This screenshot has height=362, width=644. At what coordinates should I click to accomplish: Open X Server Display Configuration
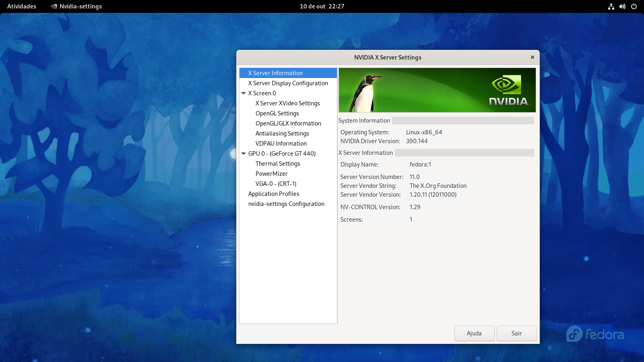288,83
